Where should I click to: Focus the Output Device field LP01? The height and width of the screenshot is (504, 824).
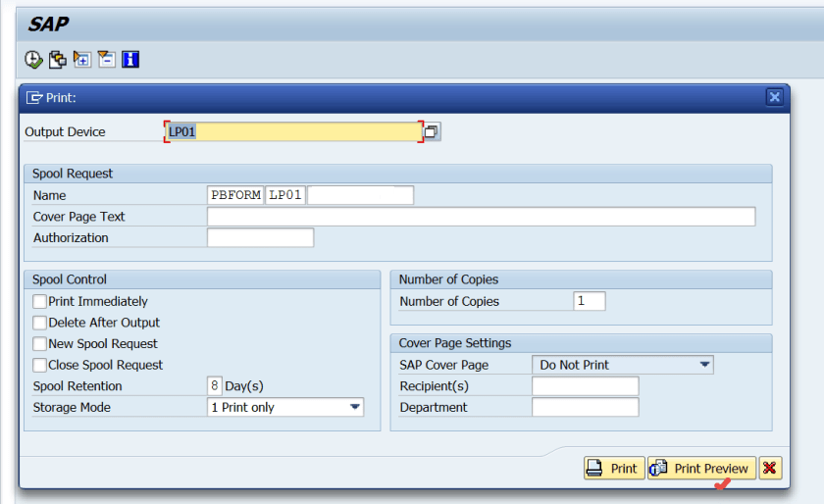click(x=293, y=131)
